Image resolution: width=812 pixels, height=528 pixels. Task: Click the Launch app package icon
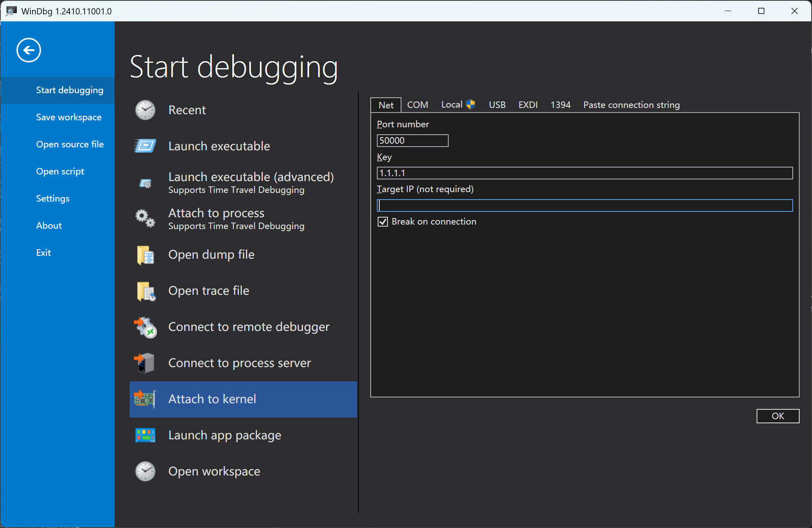pyautogui.click(x=145, y=435)
